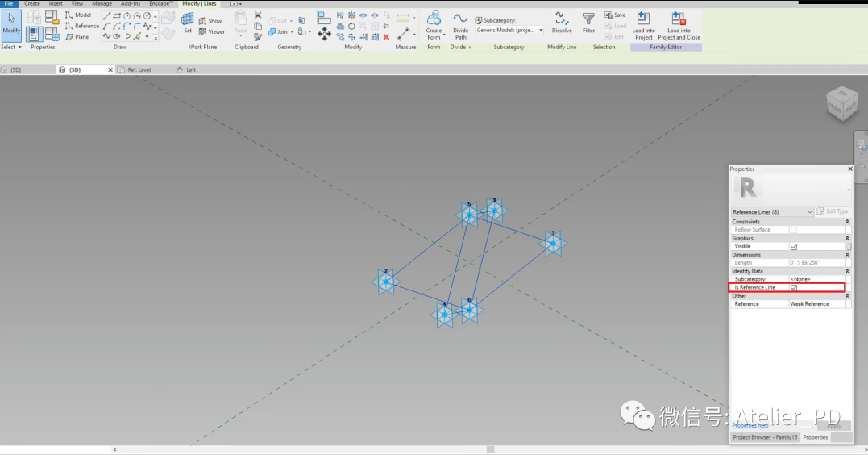Click Load into Project and Close
Image resolution: width=868 pixels, height=455 pixels.
coord(679,26)
